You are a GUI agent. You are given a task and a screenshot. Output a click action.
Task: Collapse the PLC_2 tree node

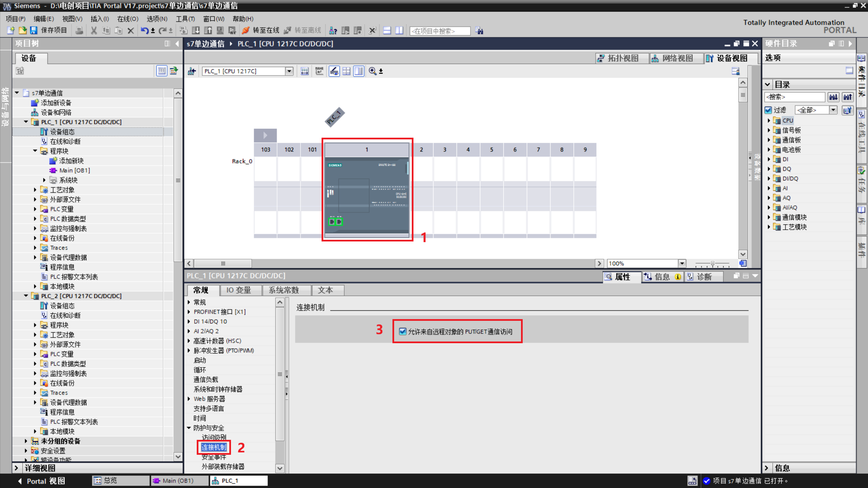pyautogui.click(x=26, y=296)
